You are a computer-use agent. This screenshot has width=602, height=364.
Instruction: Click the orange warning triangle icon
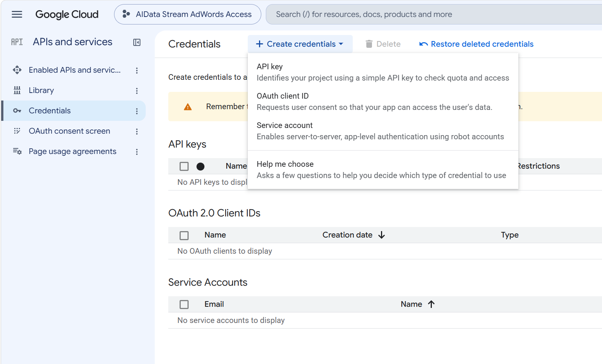pos(188,107)
